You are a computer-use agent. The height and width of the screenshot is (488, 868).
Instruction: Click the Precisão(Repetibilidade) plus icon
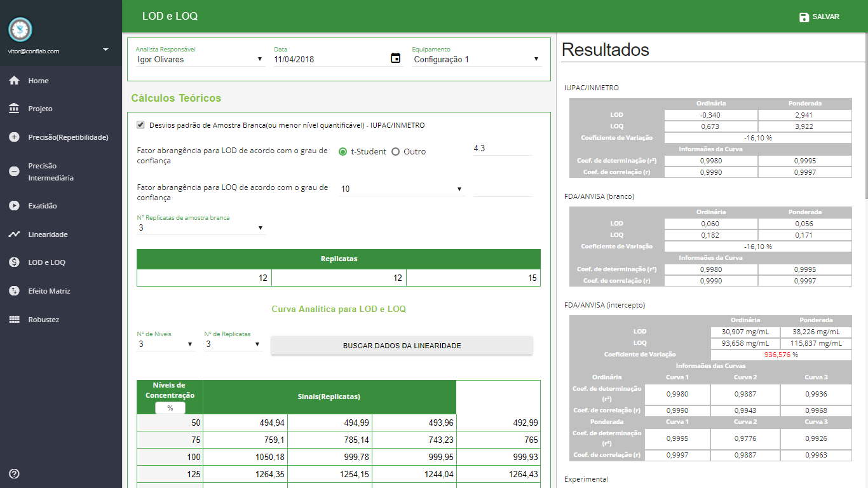pos(14,137)
